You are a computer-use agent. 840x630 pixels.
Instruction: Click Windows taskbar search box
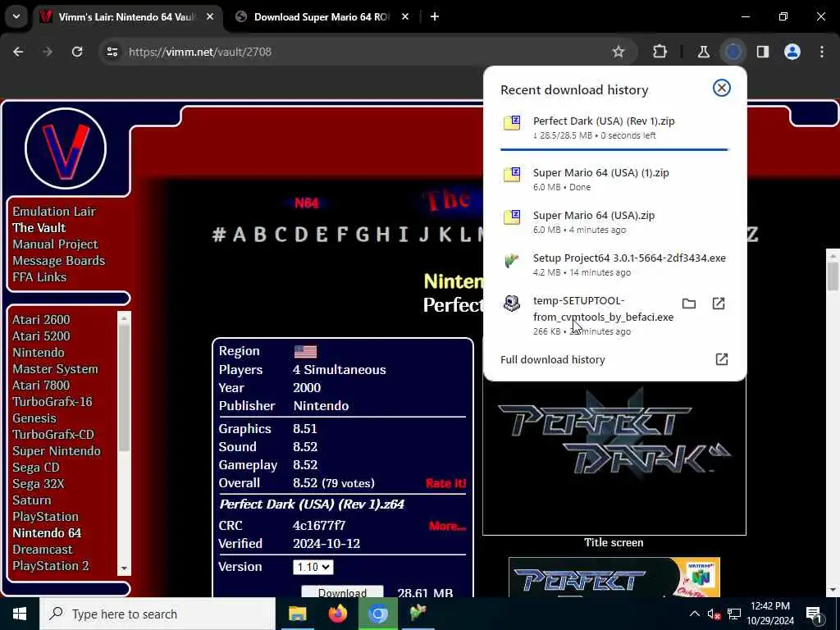pyautogui.click(x=157, y=614)
